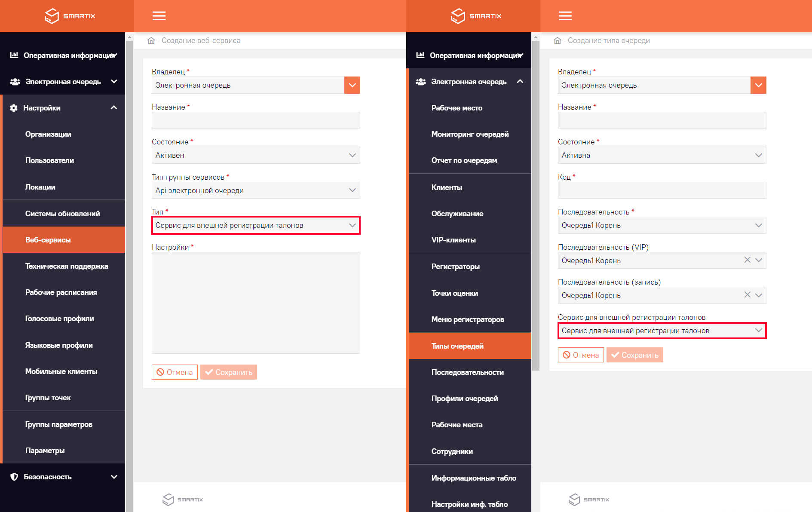Open the 'Тип' dropdown in web-service form
The height and width of the screenshot is (512, 812).
point(256,225)
